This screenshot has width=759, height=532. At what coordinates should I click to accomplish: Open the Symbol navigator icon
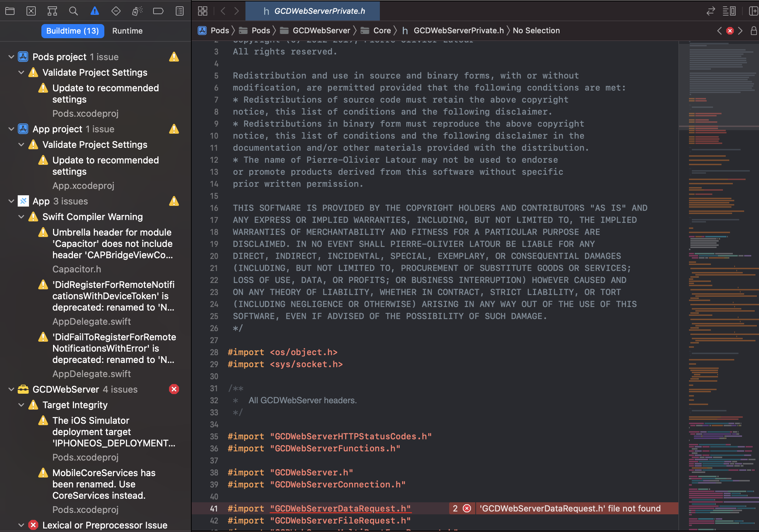pyautogui.click(x=52, y=11)
